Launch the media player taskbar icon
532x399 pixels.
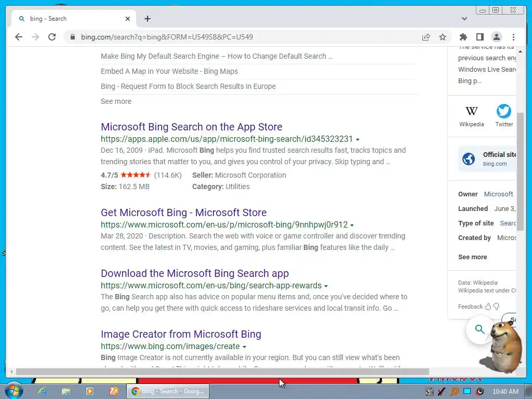point(89,392)
